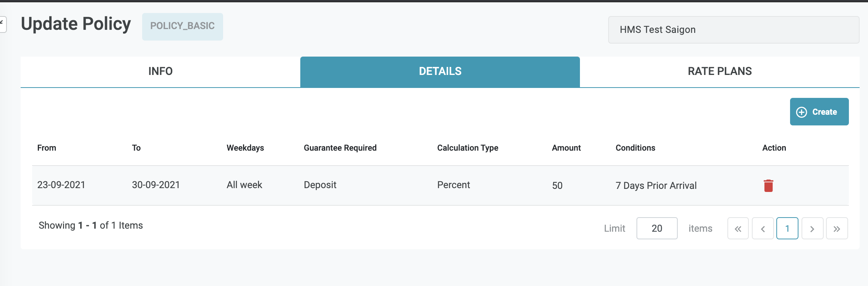Viewport: 868px width, 286px height.
Task: Click the Amount column header
Action: [566, 148]
